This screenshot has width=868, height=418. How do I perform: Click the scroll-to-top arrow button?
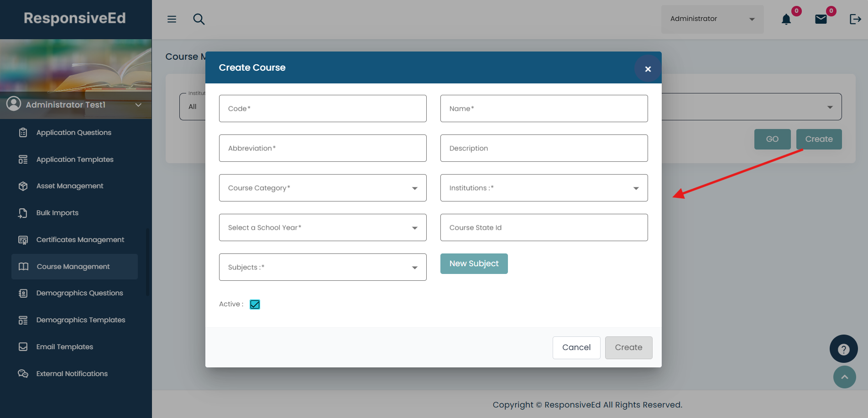(844, 377)
